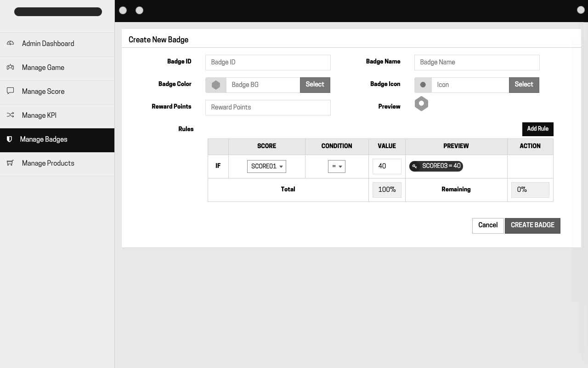Cancel the badge creation
The height and width of the screenshot is (368, 588).
(487, 225)
